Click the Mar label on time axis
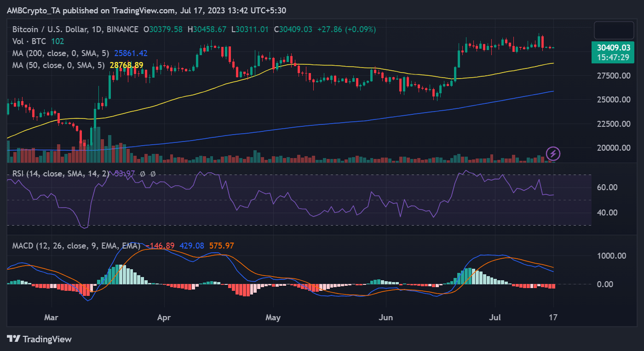The width and height of the screenshot is (644, 351). (x=51, y=317)
